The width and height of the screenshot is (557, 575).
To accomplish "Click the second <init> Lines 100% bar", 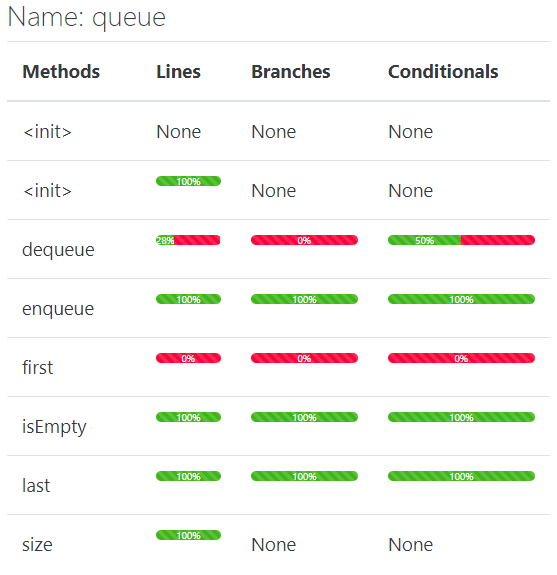I will tap(188, 181).
